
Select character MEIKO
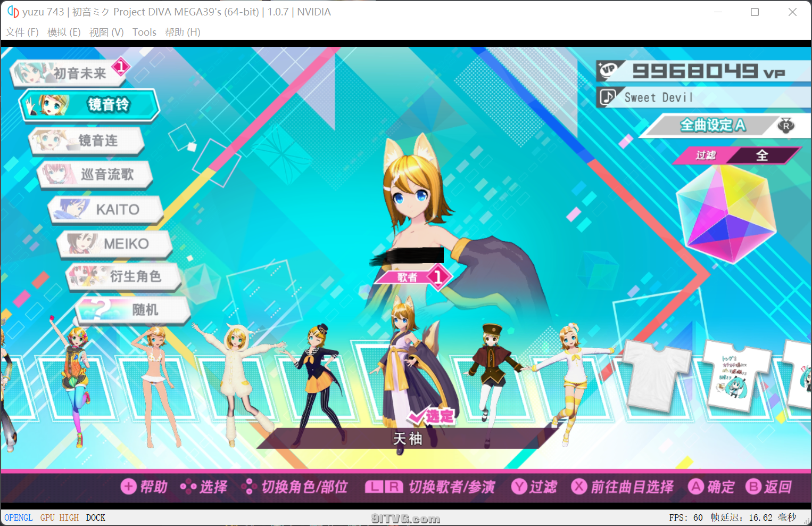click(x=114, y=244)
